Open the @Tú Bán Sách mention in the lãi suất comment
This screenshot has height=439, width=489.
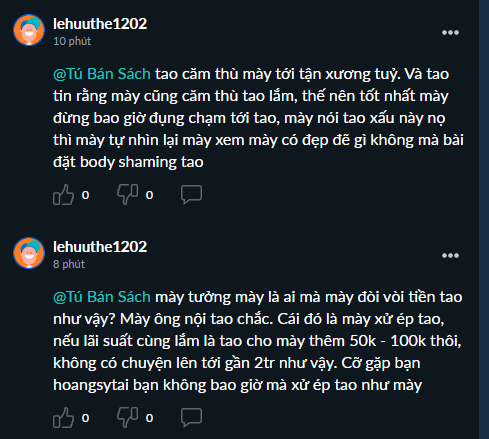[102, 297]
